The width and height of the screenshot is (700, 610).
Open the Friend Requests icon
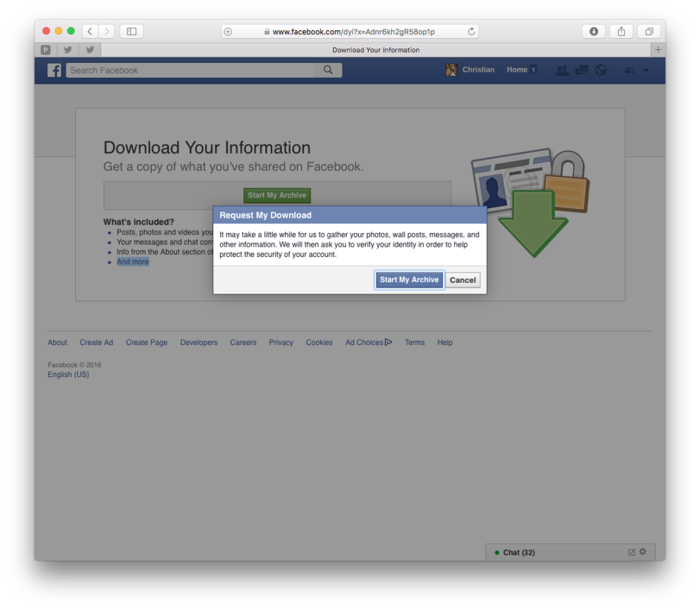tap(562, 70)
